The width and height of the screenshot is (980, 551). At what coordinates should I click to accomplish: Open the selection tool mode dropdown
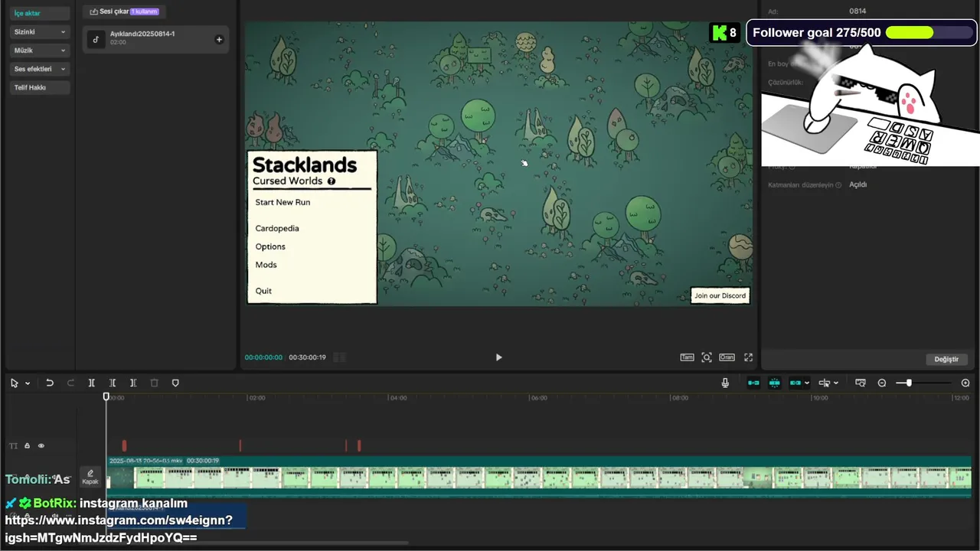pyautogui.click(x=28, y=383)
